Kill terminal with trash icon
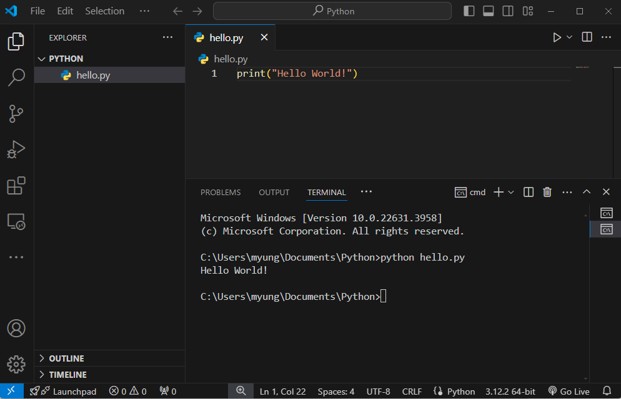Image resolution: width=621 pixels, height=399 pixels. 547,192
